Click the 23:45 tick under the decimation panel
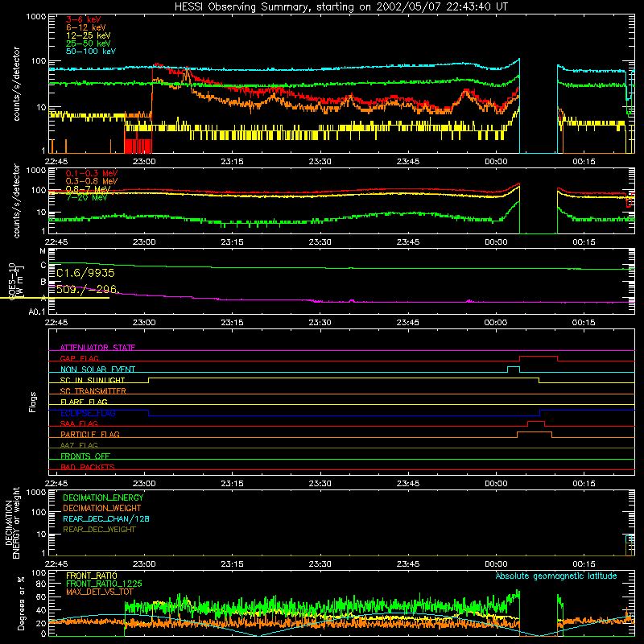Viewport: 644px width, 644px height. click(408, 564)
